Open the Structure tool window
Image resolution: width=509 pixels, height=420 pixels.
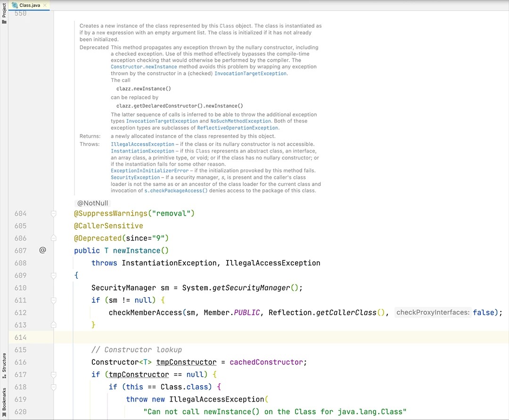click(x=4, y=366)
